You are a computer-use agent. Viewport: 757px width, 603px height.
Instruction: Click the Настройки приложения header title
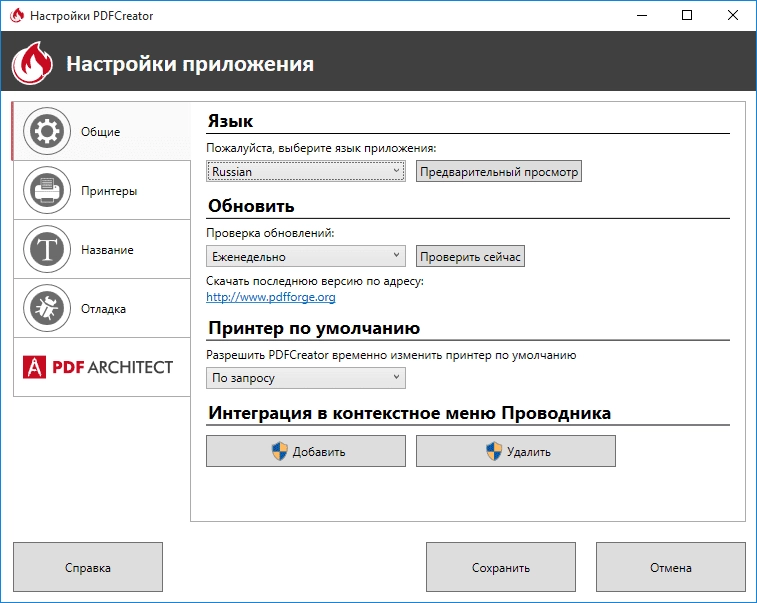(x=190, y=64)
